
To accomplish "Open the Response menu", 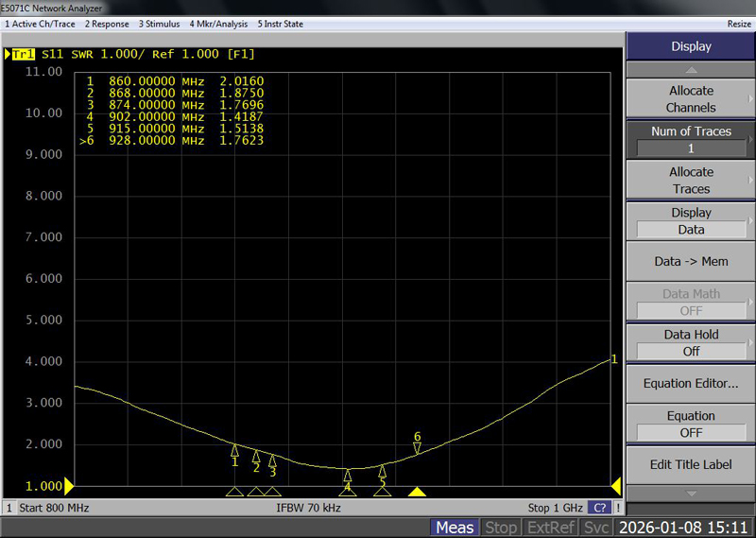I will [106, 24].
